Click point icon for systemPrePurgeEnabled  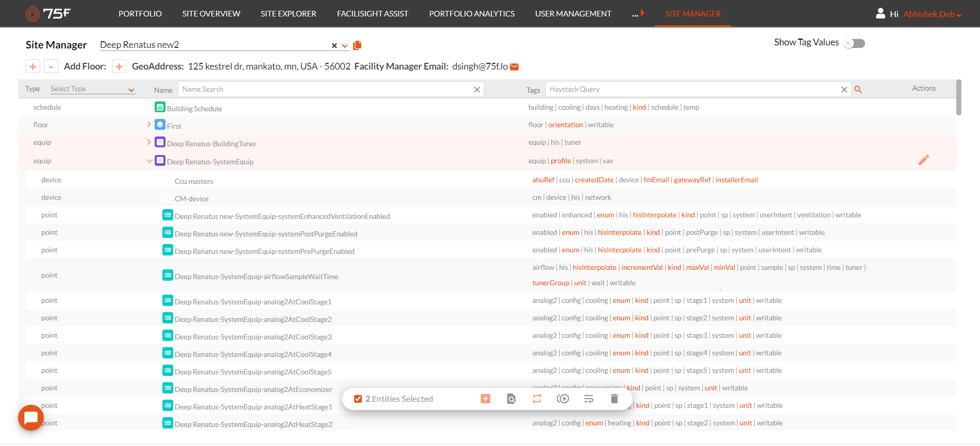[x=168, y=250]
